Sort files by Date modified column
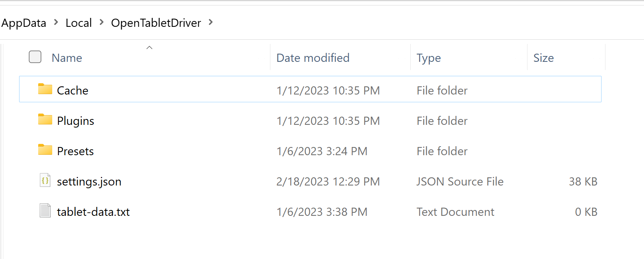The height and width of the screenshot is (259, 644). coord(313,58)
